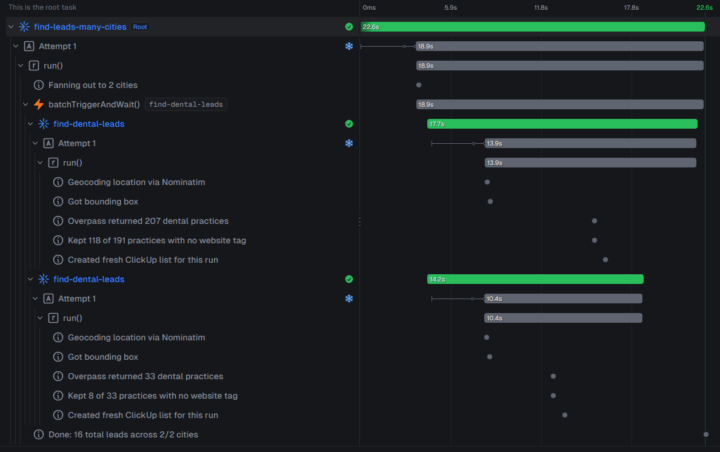Click the Done: 16 total leads timeline dot
720x452 pixels.
(x=706, y=435)
